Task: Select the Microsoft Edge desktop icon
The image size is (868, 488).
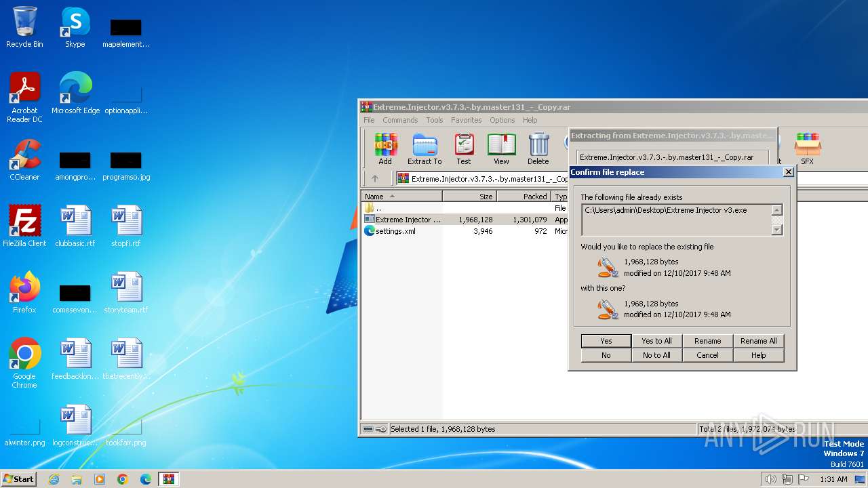Action: [x=75, y=94]
